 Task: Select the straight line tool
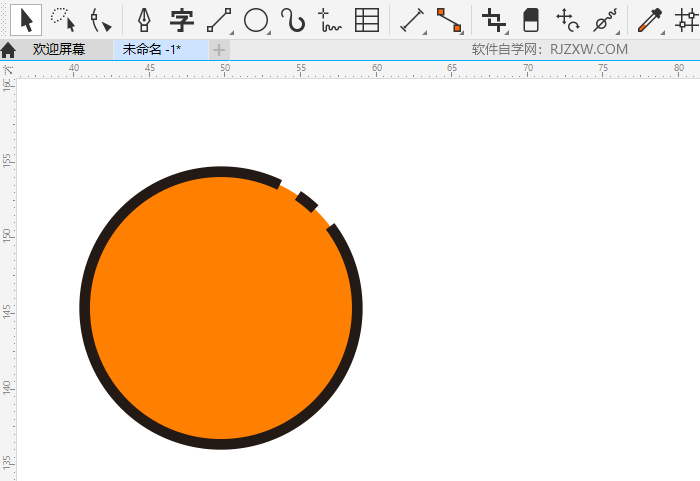[x=220, y=20]
